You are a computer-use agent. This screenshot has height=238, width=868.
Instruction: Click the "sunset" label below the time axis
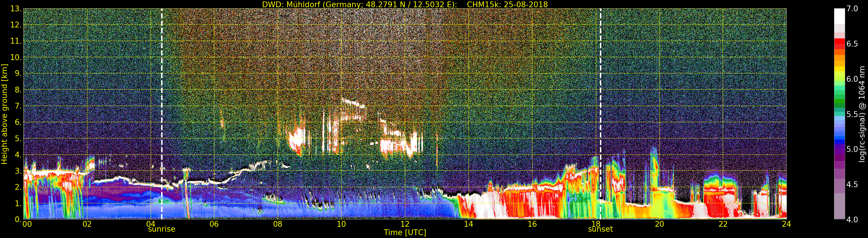(600, 229)
